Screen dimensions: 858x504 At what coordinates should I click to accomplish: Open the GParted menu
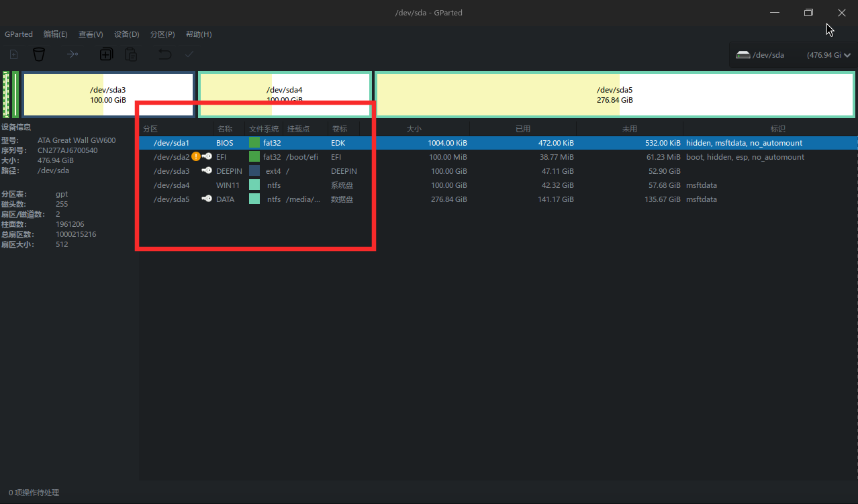coord(19,34)
